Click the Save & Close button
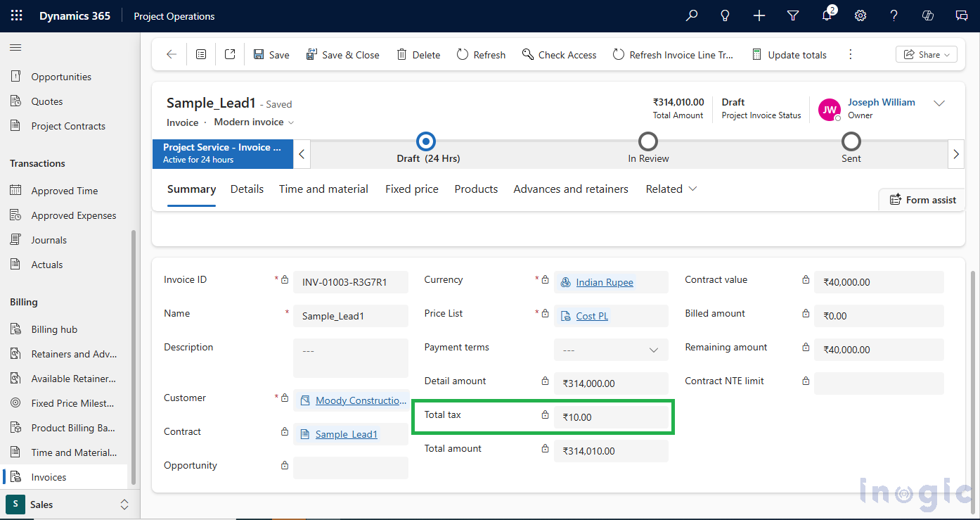Screen dimensions: 980x520 (342, 54)
